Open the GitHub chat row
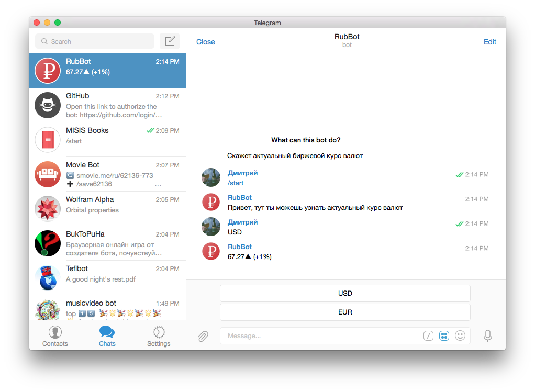 click(108, 105)
